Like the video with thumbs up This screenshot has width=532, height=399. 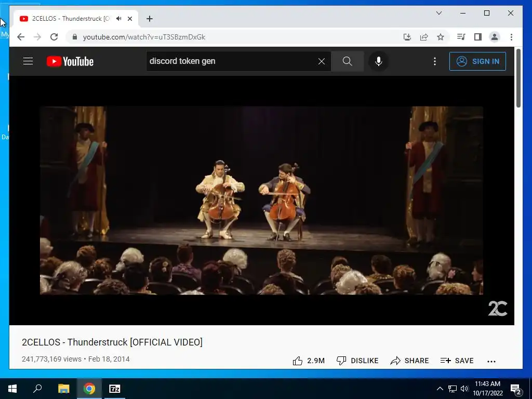click(x=309, y=361)
